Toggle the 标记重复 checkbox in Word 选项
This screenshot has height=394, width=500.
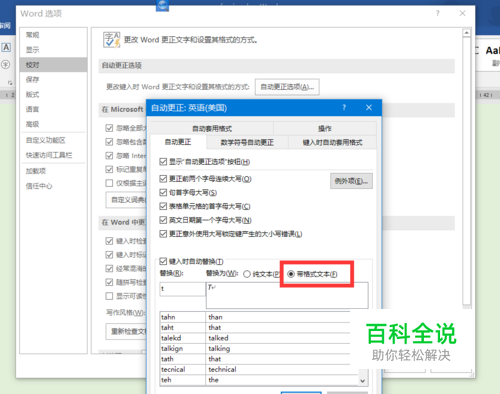[109, 169]
